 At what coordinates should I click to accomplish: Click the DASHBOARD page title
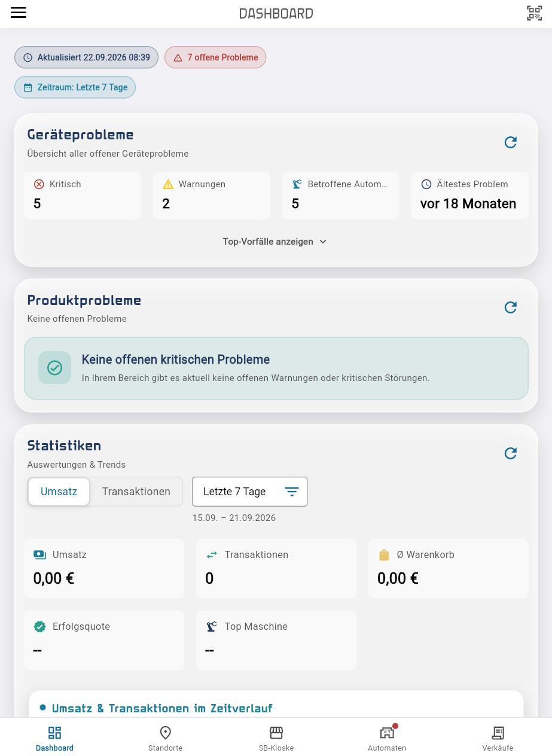(x=276, y=14)
